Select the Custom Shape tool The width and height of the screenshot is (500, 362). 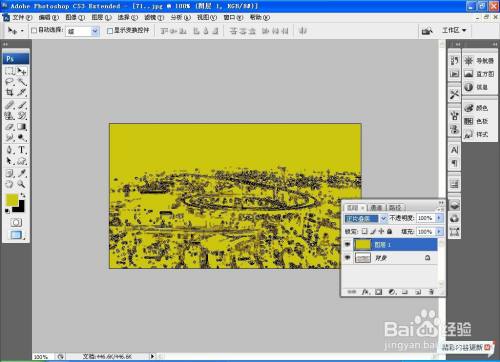coord(22,161)
